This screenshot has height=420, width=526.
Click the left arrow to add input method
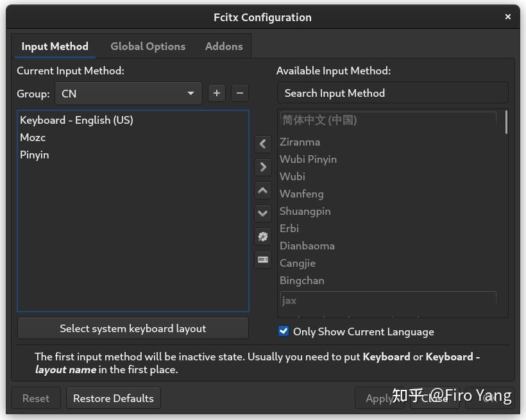tap(263, 144)
